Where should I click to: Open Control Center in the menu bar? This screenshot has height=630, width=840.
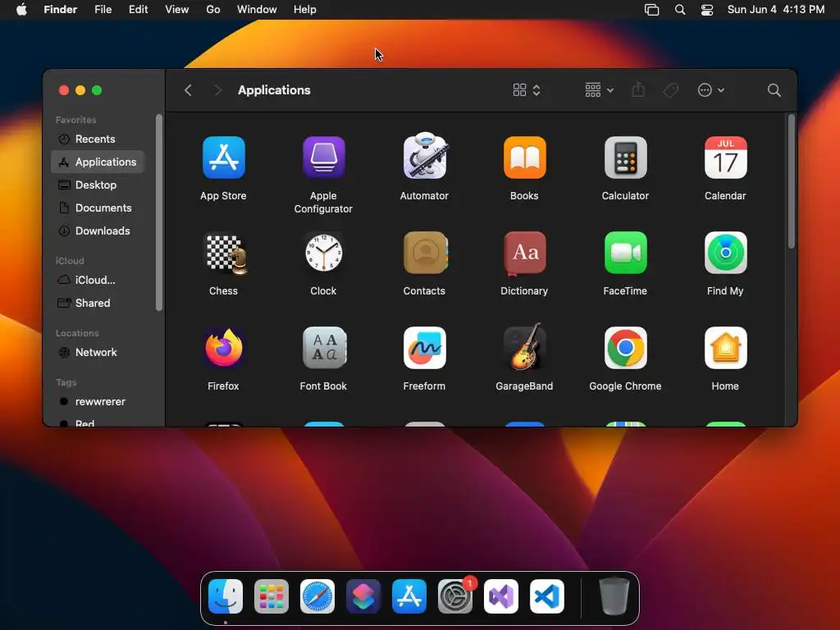tap(707, 10)
